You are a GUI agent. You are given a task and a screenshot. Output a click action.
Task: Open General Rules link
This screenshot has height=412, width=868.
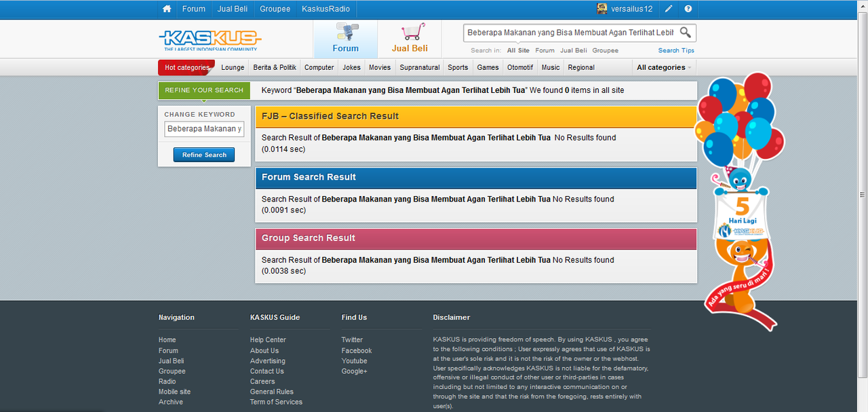(x=272, y=392)
